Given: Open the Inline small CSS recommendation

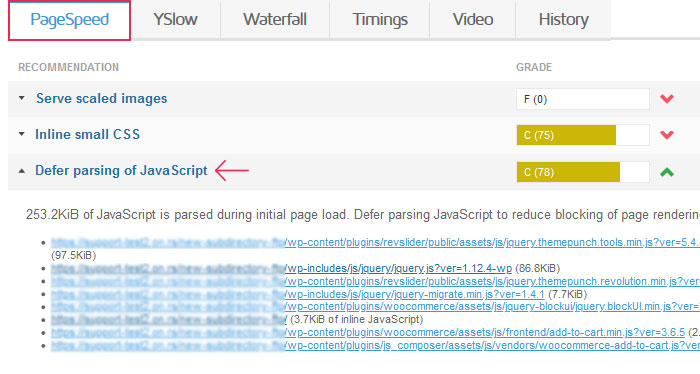Looking at the screenshot, I should (x=88, y=134).
